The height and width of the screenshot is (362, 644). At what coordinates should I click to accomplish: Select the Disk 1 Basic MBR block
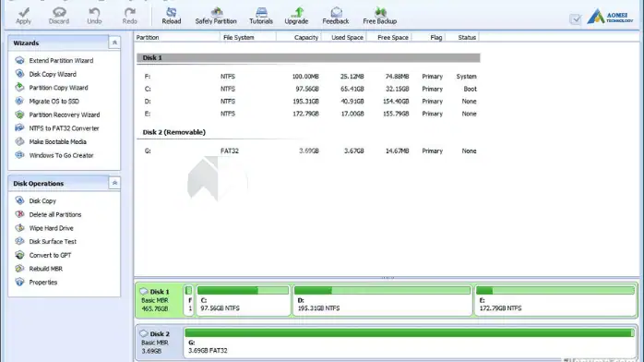(x=160, y=300)
